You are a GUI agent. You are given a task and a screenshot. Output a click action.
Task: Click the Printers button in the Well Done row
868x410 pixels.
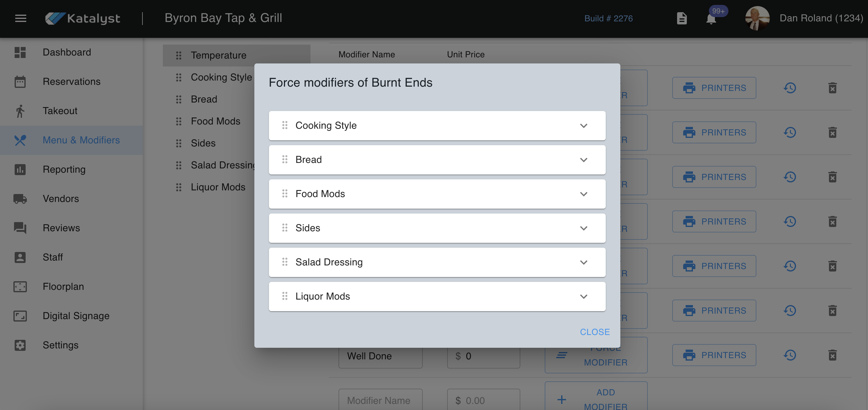[x=714, y=355]
